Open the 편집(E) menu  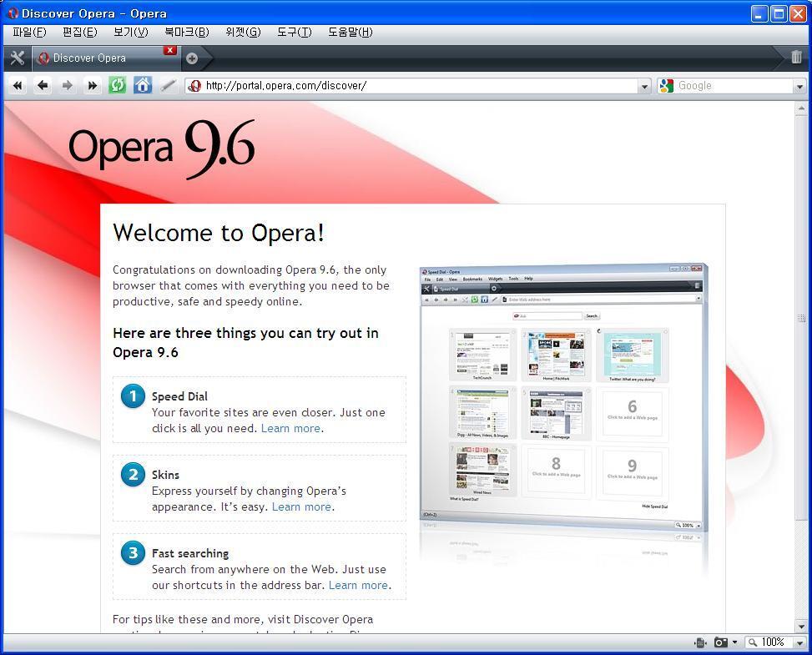click(x=80, y=32)
